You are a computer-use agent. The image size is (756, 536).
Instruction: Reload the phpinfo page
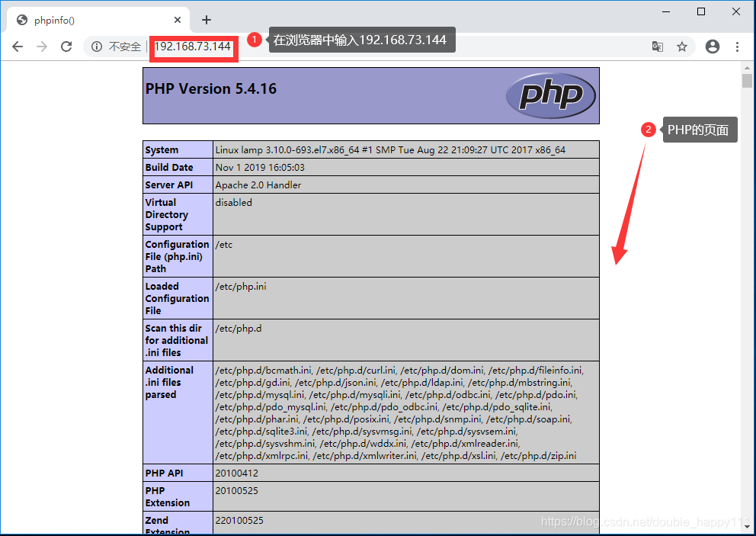[66, 47]
